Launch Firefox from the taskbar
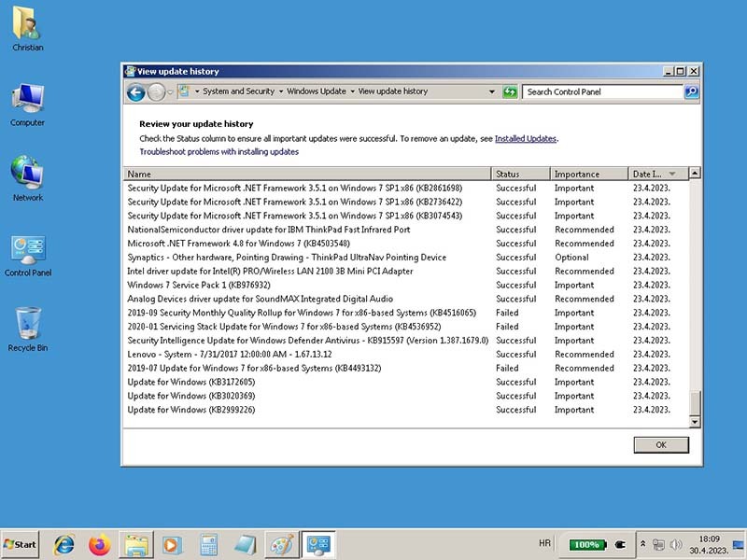Viewport: 747px width, 560px height. tap(99, 543)
